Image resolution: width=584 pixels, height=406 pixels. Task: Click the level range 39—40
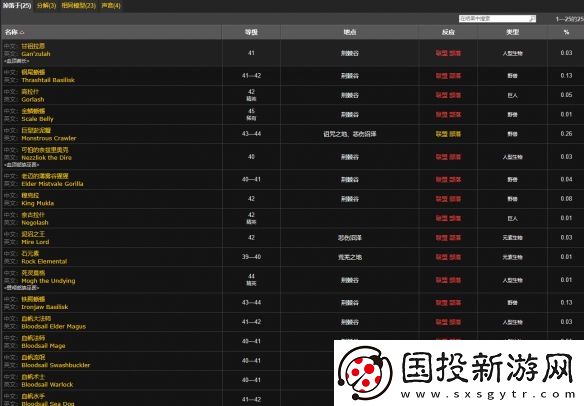pos(251,257)
